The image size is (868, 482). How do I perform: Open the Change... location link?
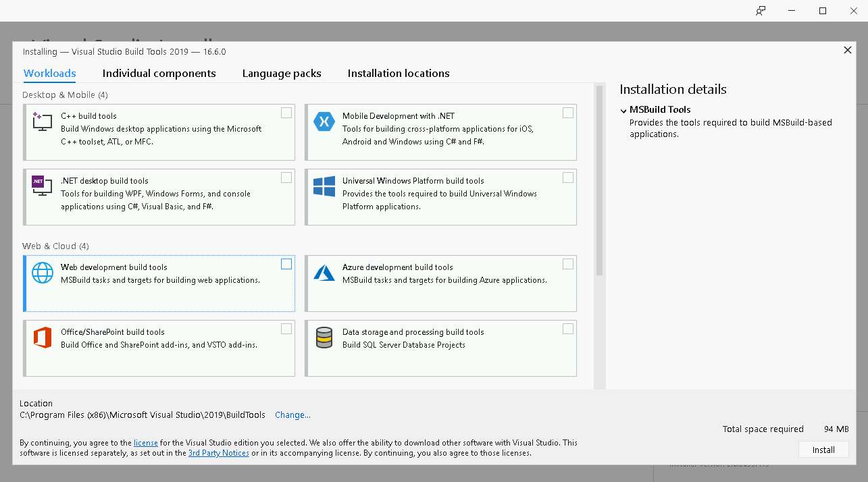292,414
